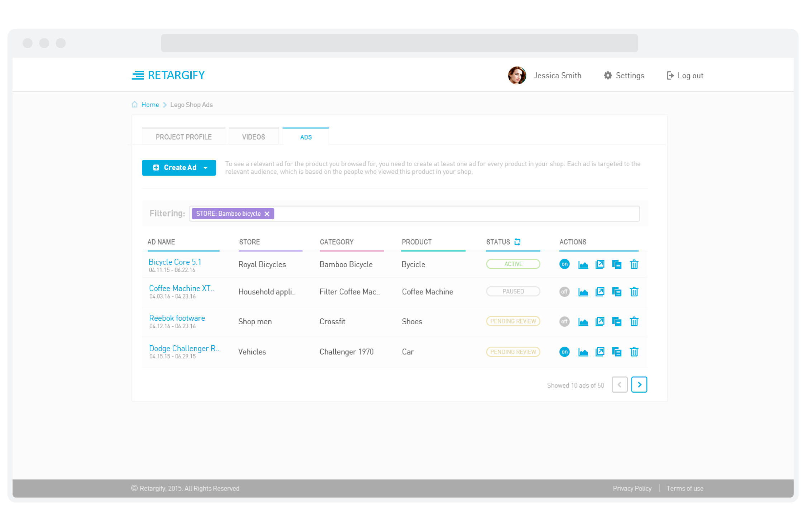Viewport: 807px width, 532px height.
Task: Click the bar chart icon for Reebok footware
Action: point(583,321)
